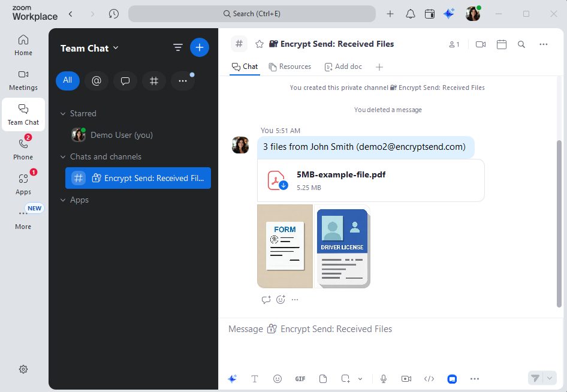Add emoji reaction to message
This screenshot has width=567, height=392.
coord(281,300)
